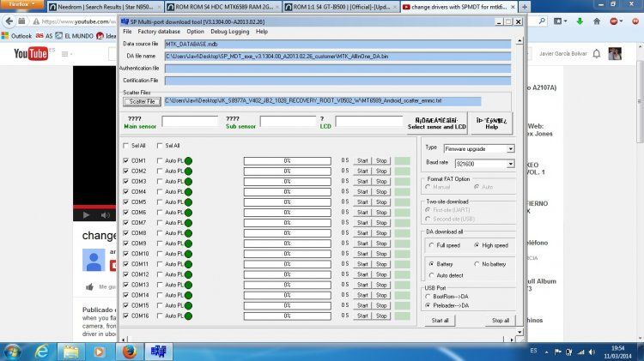Screen dimensions: 644x361
Task: Click tool window vertical scrollbar down arrow
Action: 519,332
